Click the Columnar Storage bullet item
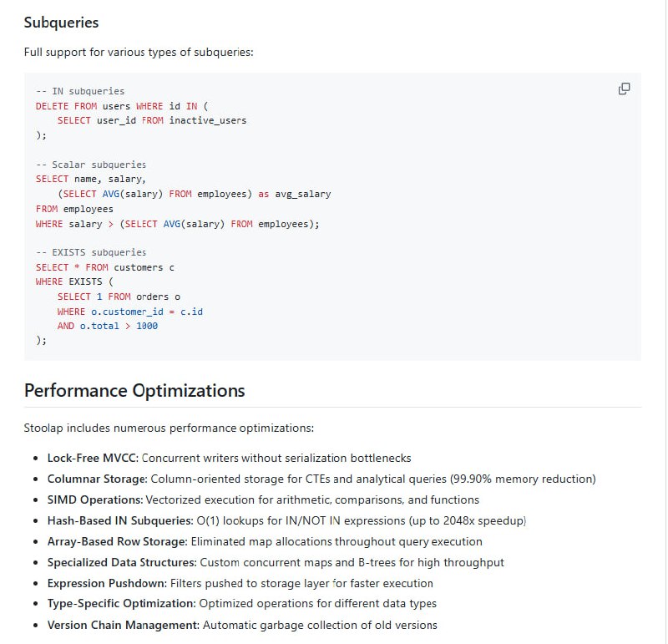 (321, 479)
